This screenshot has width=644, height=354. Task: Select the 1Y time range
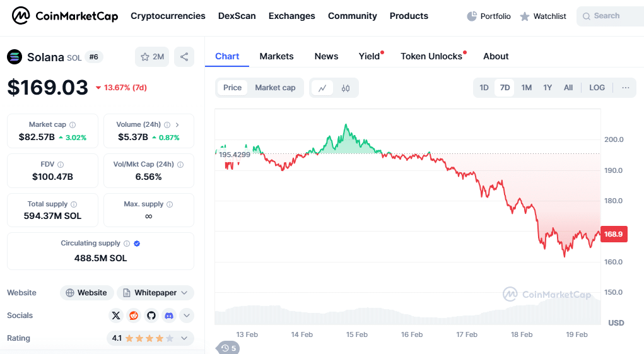pos(547,88)
